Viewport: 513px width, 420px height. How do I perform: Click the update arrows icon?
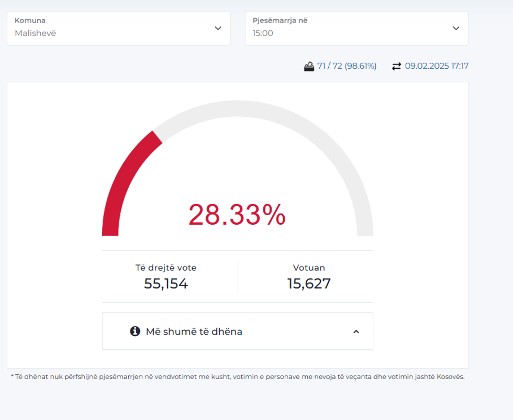point(396,66)
